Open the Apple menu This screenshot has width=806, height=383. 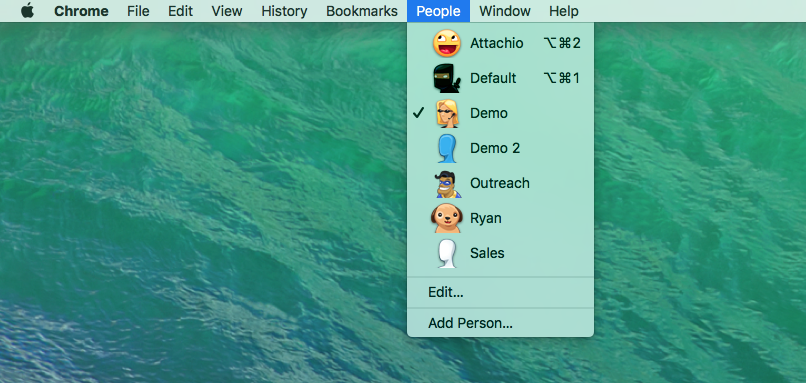pos(27,11)
